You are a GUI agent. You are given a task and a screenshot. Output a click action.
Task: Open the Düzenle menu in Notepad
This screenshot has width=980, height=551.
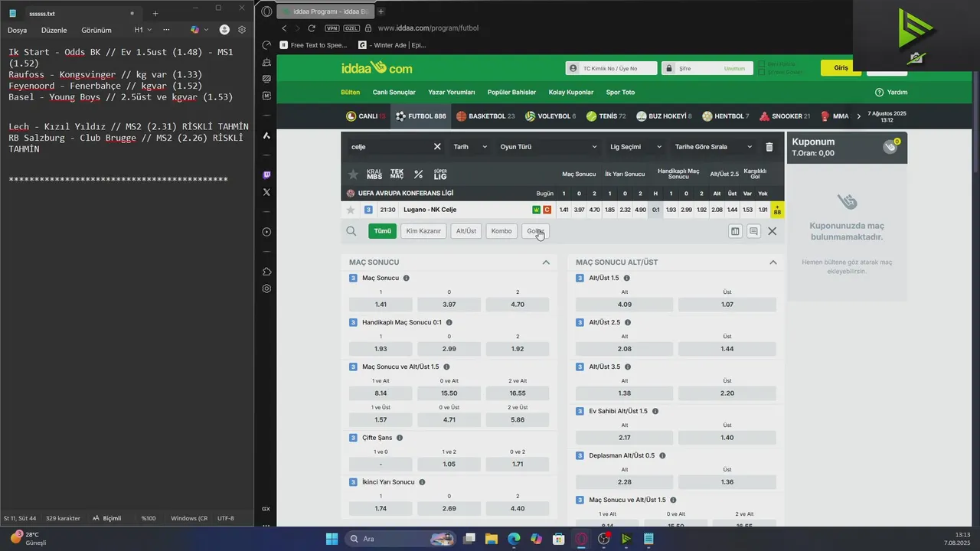pos(54,31)
